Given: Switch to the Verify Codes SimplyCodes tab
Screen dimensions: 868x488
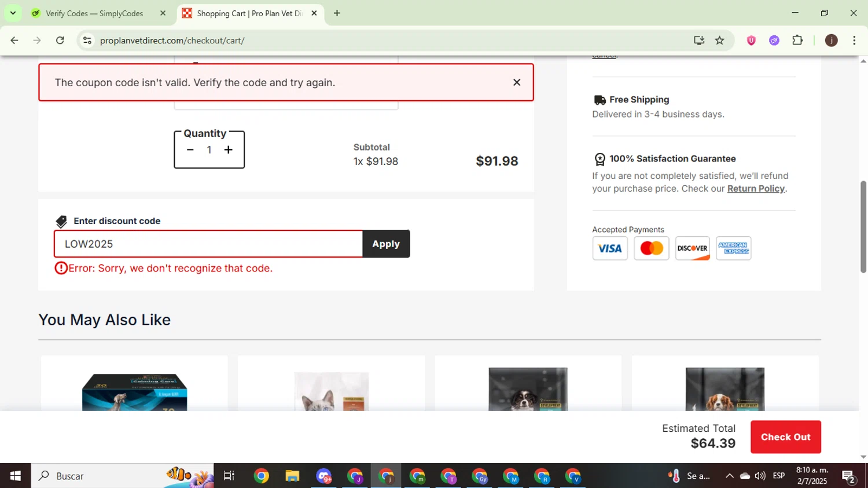Looking at the screenshot, I should (94, 13).
